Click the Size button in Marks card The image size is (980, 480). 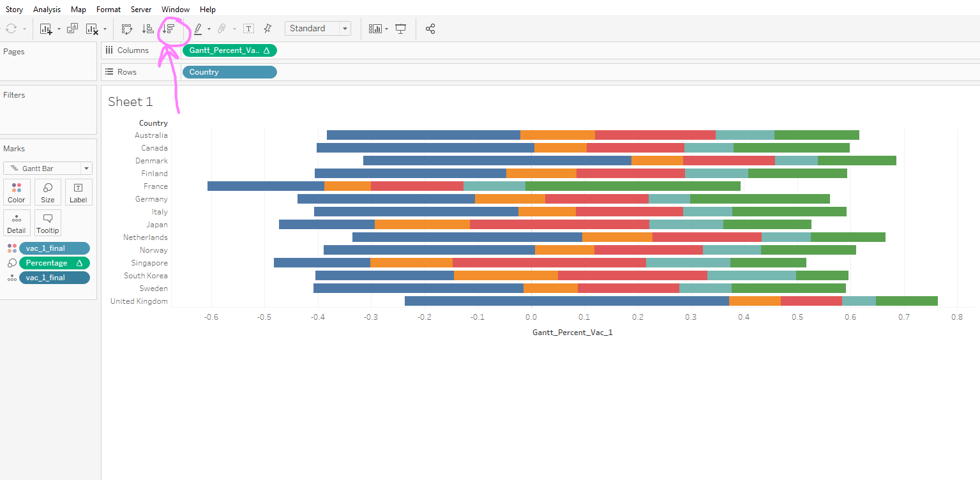[47, 192]
